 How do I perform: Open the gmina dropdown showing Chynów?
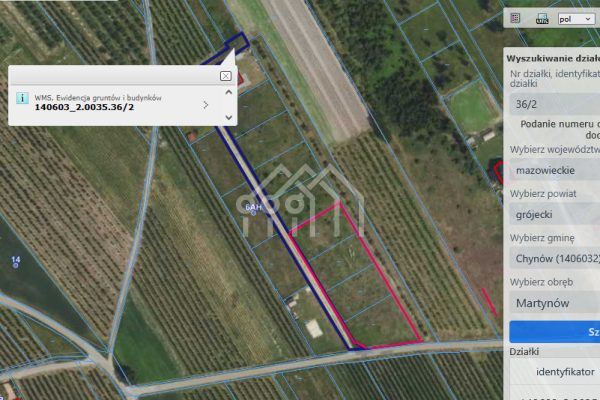[x=555, y=258]
